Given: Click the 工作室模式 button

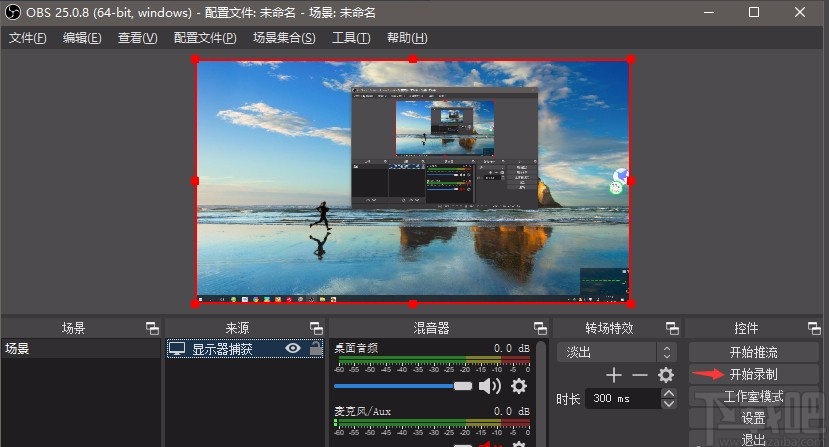Looking at the screenshot, I should coord(753,397).
